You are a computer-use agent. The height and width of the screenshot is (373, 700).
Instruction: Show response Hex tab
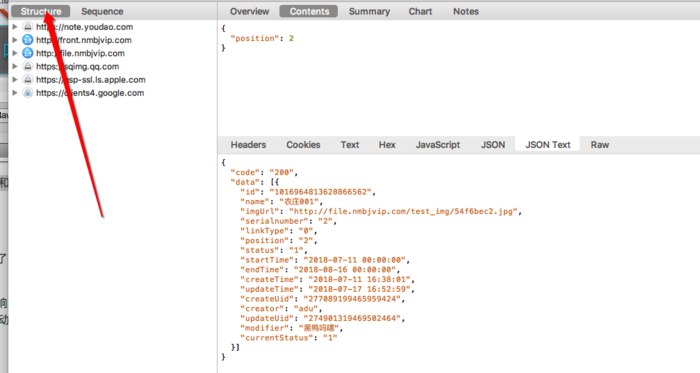pyautogui.click(x=387, y=145)
